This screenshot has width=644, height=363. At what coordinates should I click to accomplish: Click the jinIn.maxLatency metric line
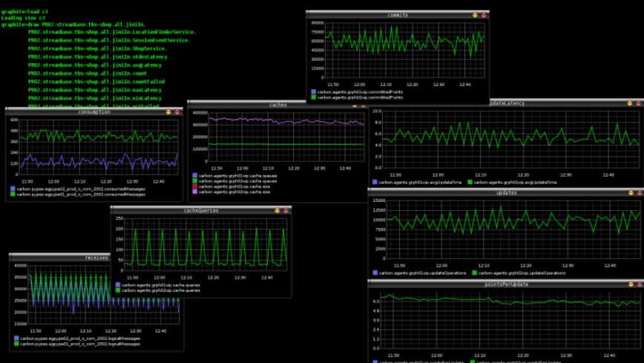click(95, 90)
